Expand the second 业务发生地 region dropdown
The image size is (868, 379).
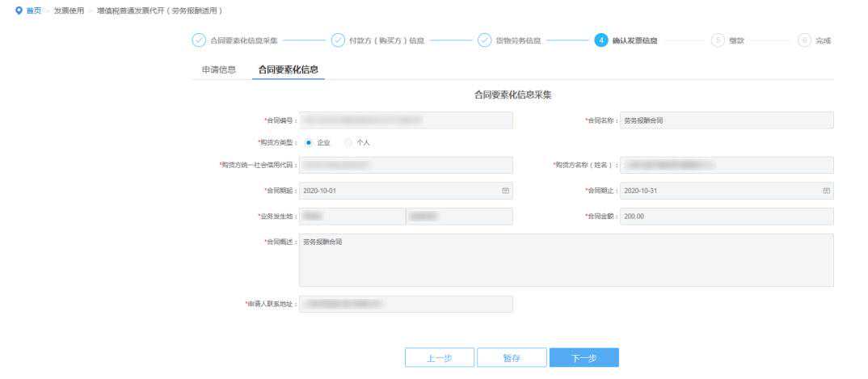coord(459,217)
